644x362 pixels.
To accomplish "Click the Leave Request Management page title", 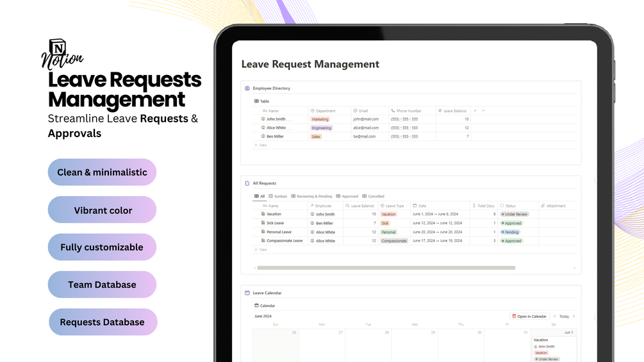I will 310,65.
